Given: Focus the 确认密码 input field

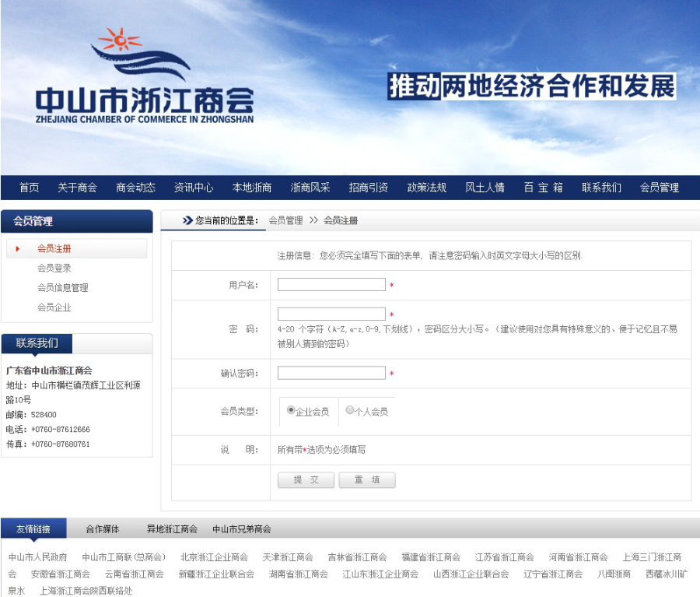Looking at the screenshot, I should 331,373.
